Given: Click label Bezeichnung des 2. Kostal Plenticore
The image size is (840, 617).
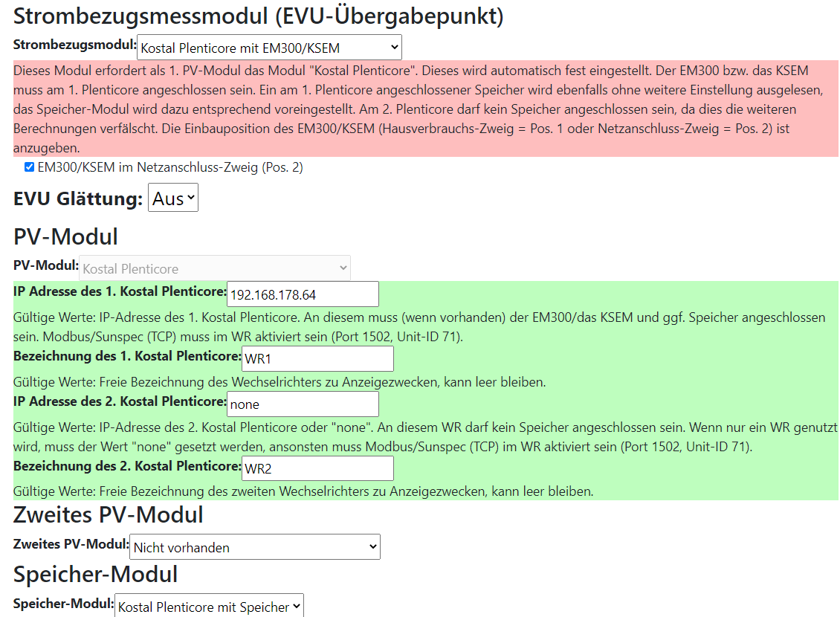Looking at the screenshot, I should pyautogui.click(x=128, y=466).
